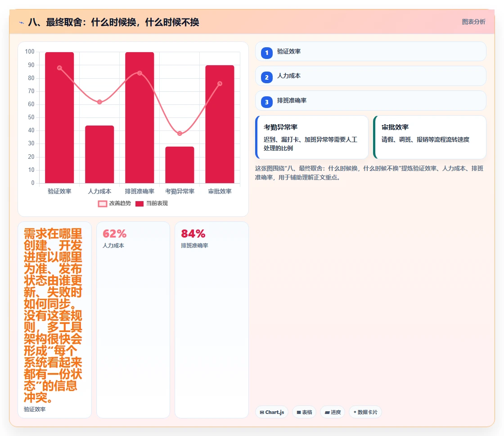Viewport: 504px width, 436px height.
Task: Click the 62% value in 人力成本 card
Action: coord(114,234)
